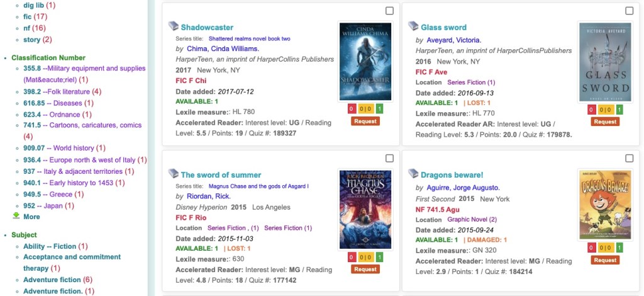Open Shattered realms novel book two series

[x=249, y=38]
